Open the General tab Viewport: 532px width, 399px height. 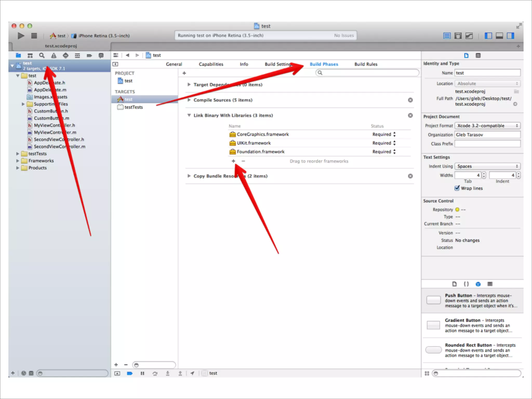[x=174, y=64]
